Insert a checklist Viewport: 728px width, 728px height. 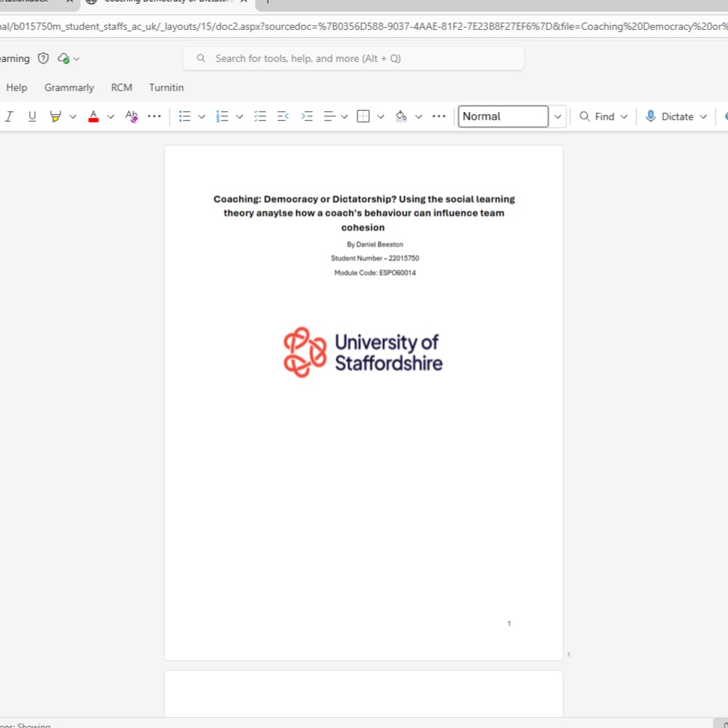pos(260,116)
